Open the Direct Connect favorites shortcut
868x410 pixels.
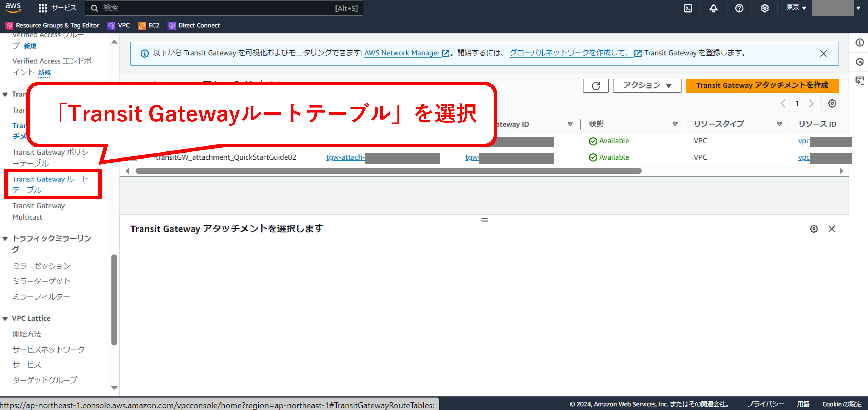point(194,25)
